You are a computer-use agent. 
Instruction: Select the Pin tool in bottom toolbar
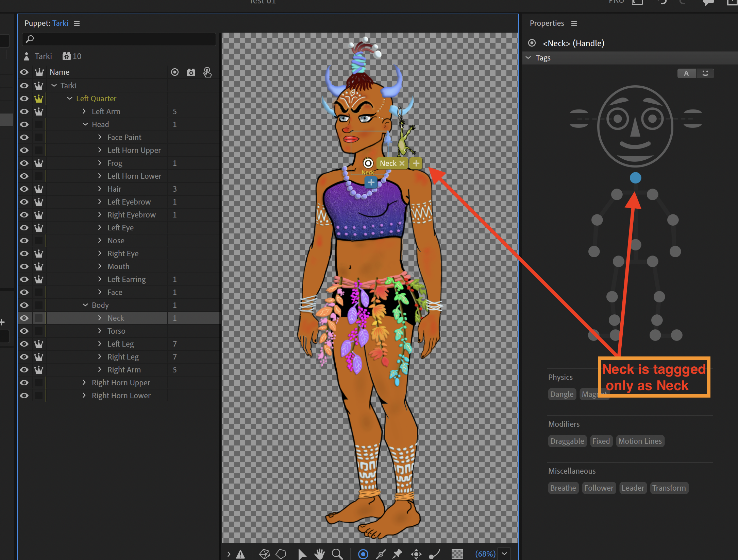pos(397,553)
